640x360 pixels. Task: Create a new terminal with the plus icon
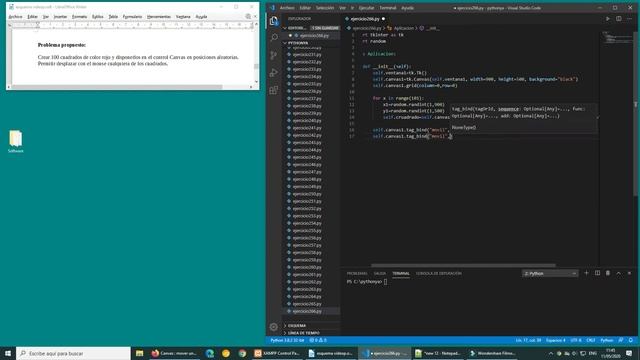coord(587,273)
